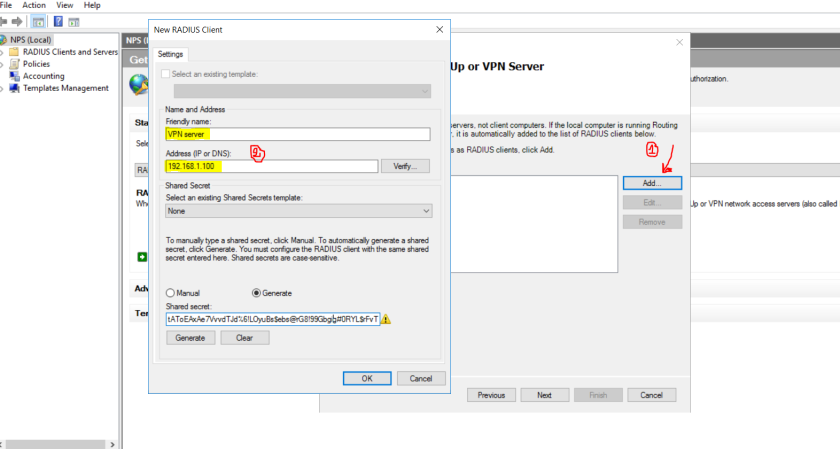840x449 pixels.
Task: Click the Back arrow toolbar icon
Action: (3, 22)
